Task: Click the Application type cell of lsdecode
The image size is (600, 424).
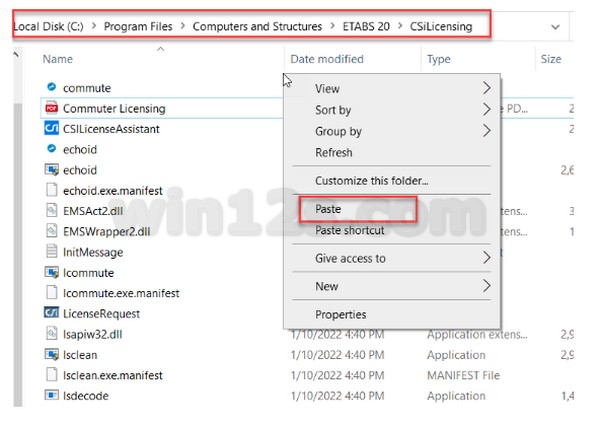Action: [456, 396]
